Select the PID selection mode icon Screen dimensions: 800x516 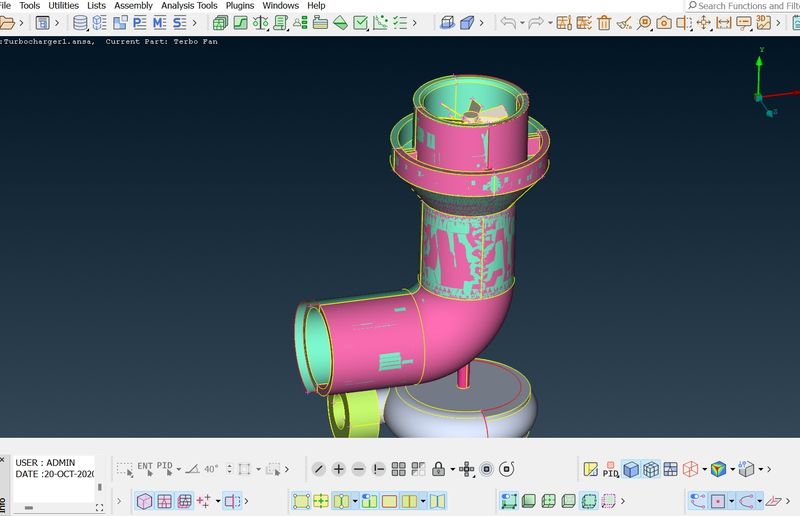[x=164, y=467]
